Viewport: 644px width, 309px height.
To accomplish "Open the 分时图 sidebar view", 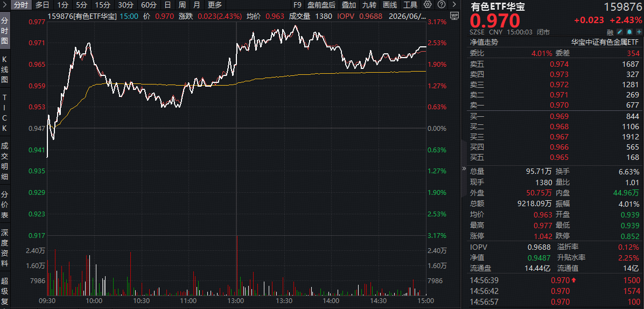I will (x=5, y=30).
